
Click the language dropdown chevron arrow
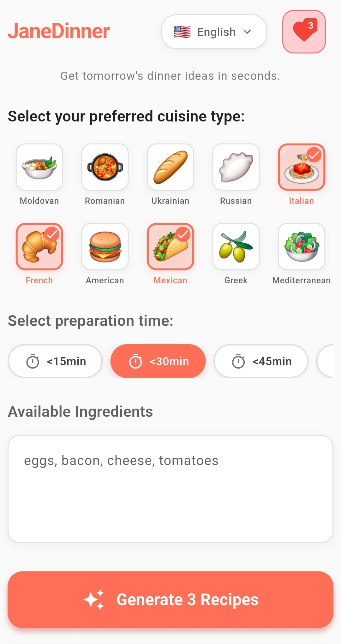coord(248,32)
